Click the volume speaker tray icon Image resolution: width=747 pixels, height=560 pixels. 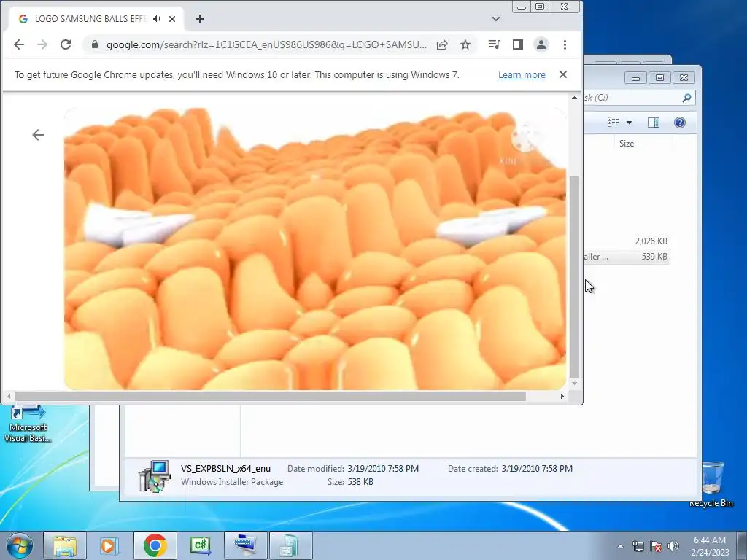673,546
